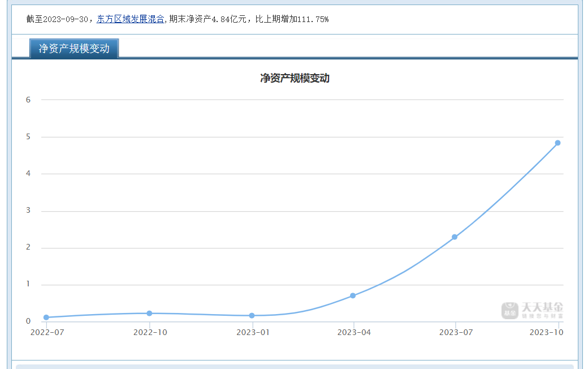Click the 2023-04 x-axis label

tap(354, 332)
